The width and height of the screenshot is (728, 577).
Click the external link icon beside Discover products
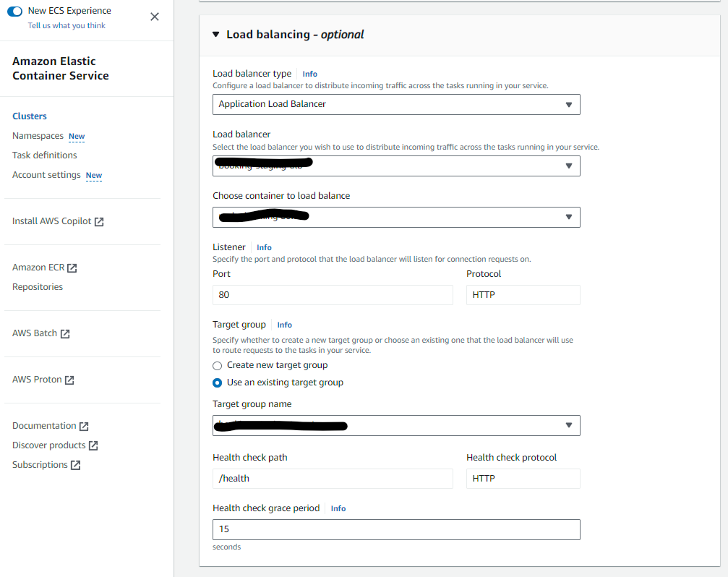pyautogui.click(x=93, y=445)
